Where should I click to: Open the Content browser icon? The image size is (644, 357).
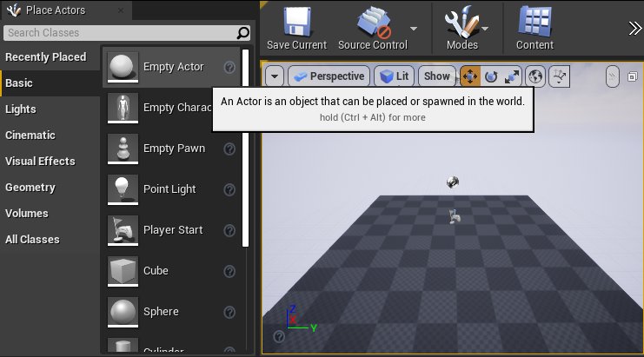[534, 21]
